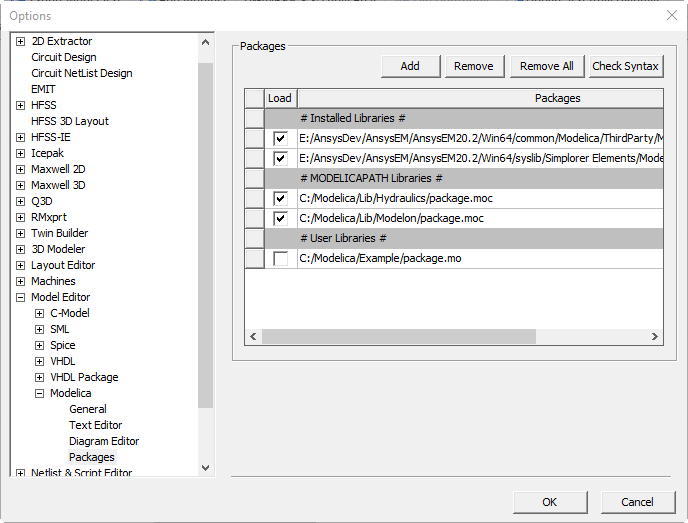Expand the Twin Builder node
The width and height of the screenshot is (688, 523).
(21, 233)
